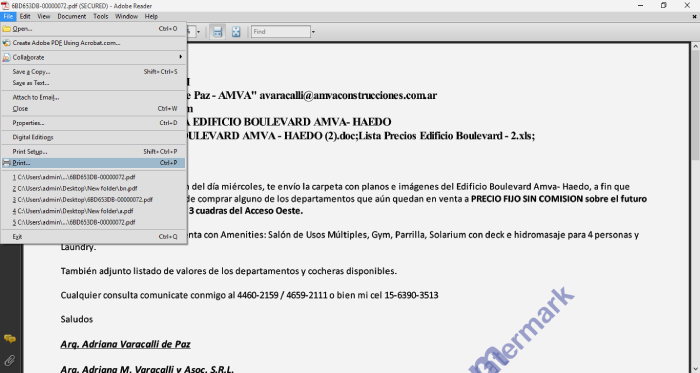Choose Print Setup... menu entry

coord(93,152)
